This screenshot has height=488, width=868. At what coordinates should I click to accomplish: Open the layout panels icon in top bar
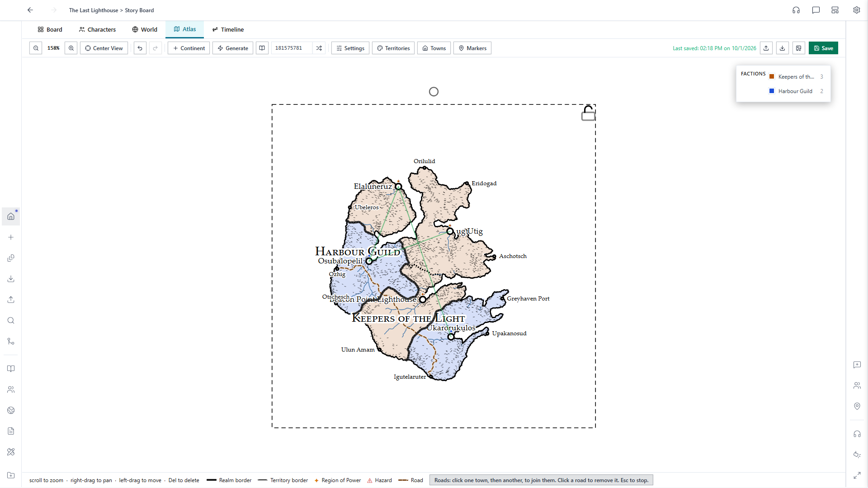coord(835,10)
